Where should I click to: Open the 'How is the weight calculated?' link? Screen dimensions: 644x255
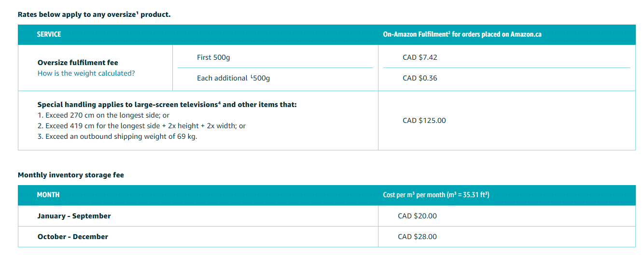pos(86,73)
